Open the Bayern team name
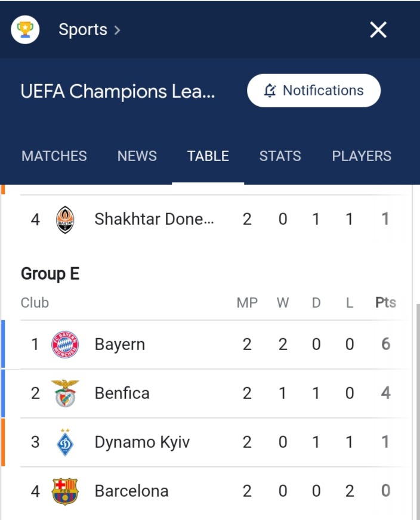Viewport: 420px width, 520px height. click(120, 344)
